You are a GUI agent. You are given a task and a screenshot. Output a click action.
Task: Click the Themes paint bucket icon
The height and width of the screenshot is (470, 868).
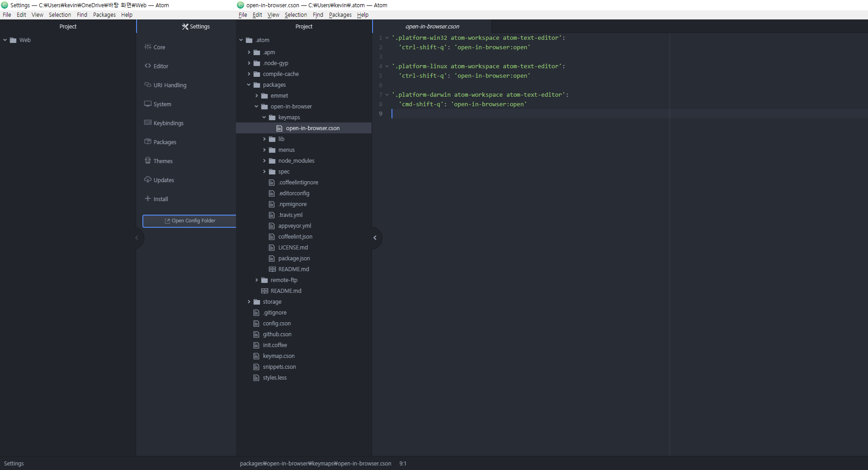148,160
